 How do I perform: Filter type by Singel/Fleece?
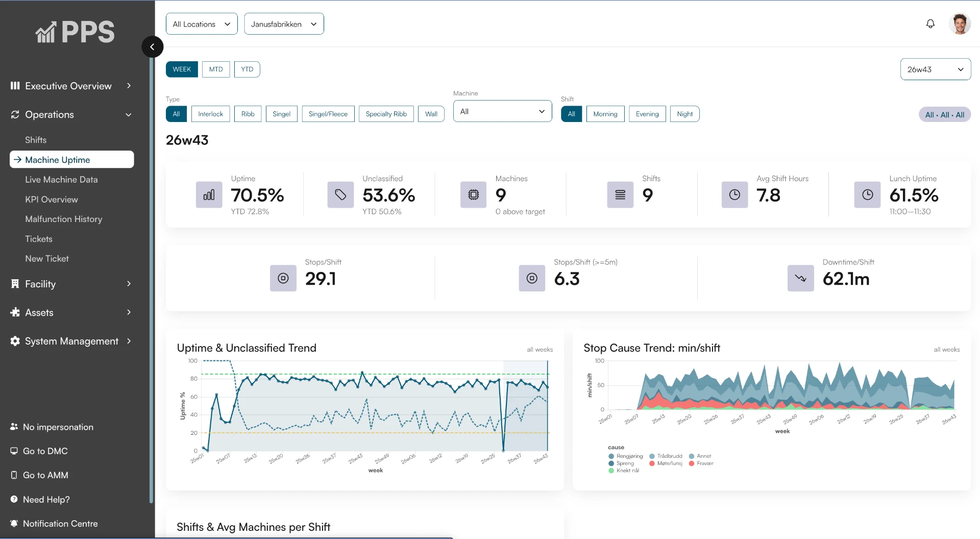tap(328, 114)
